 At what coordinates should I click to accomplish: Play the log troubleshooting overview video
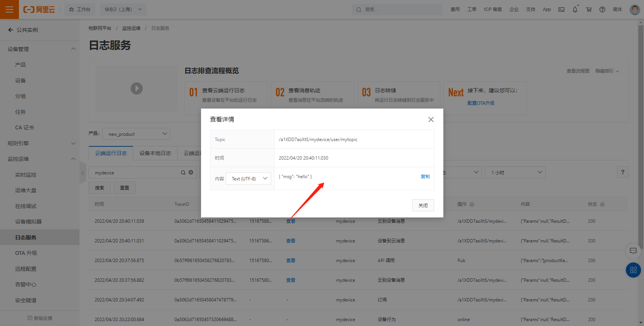[x=137, y=88]
